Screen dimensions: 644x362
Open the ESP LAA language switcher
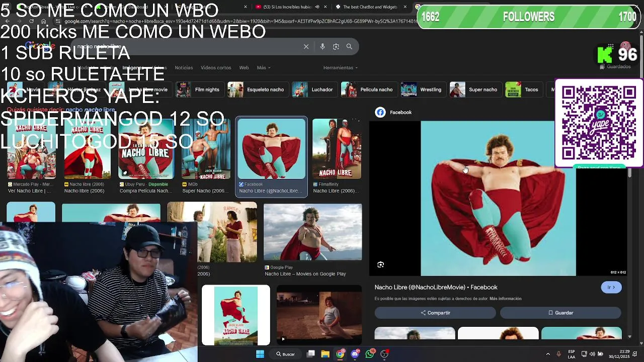572,354
